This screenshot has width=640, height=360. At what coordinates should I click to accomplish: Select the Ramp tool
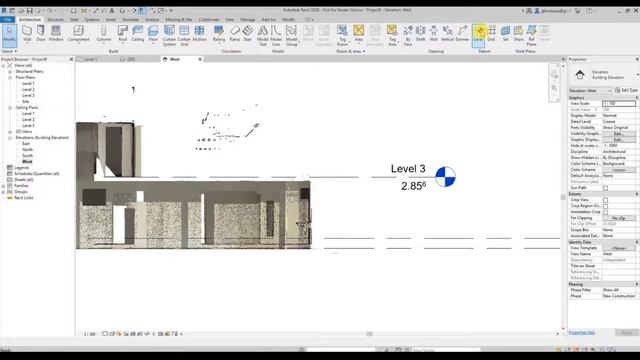(235, 33)
